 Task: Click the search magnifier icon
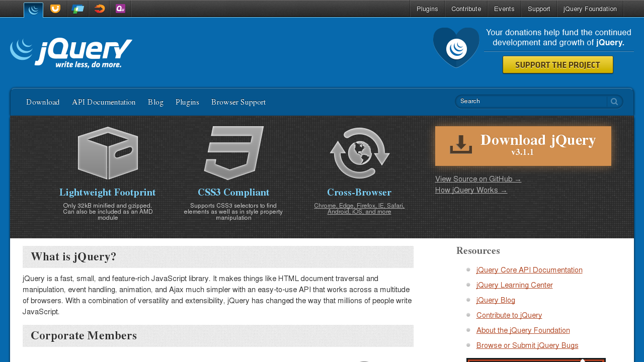point(614,102)
